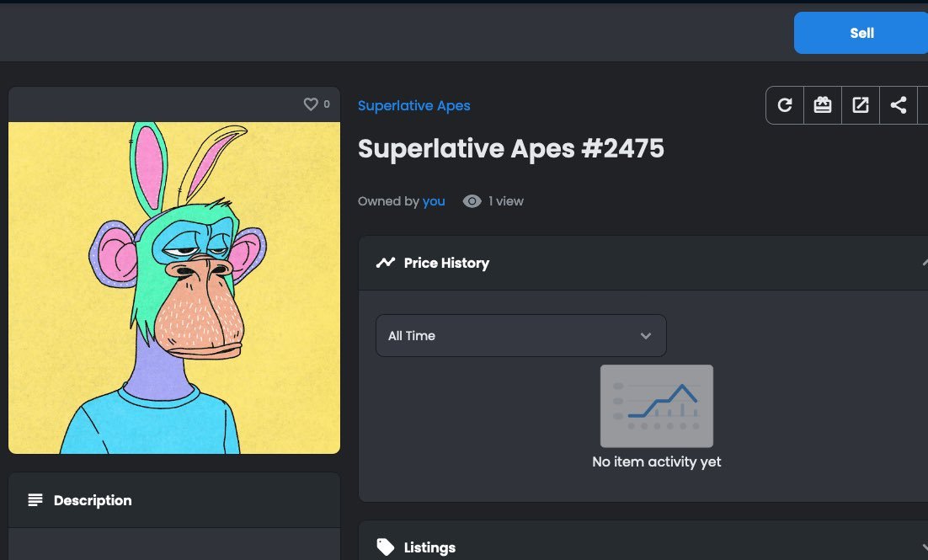Click the favorites count '0'

pos(327,104)
